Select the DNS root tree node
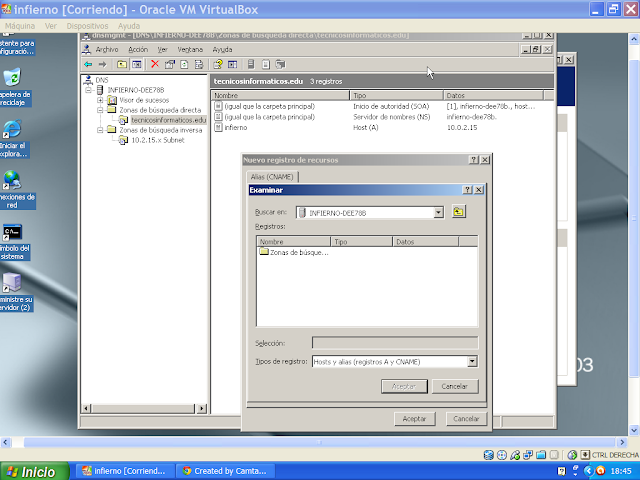Screen dimensions: 640x480 tap(102, 80)
